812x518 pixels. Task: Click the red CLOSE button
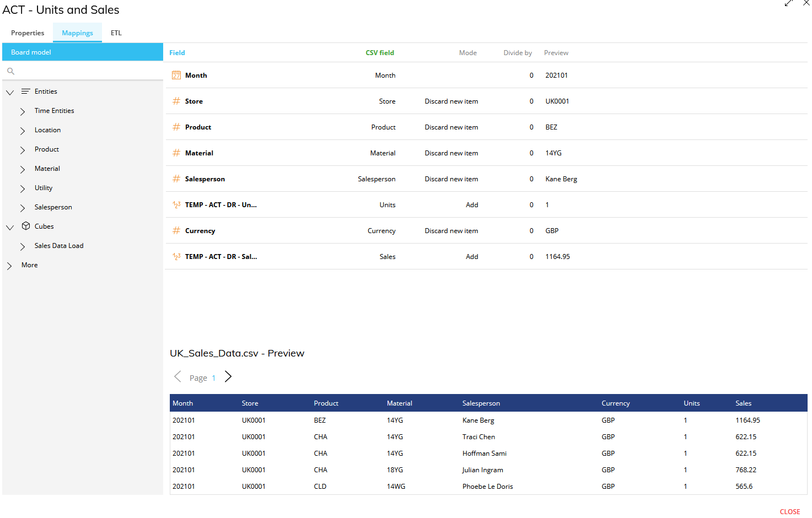click(790, 511)
